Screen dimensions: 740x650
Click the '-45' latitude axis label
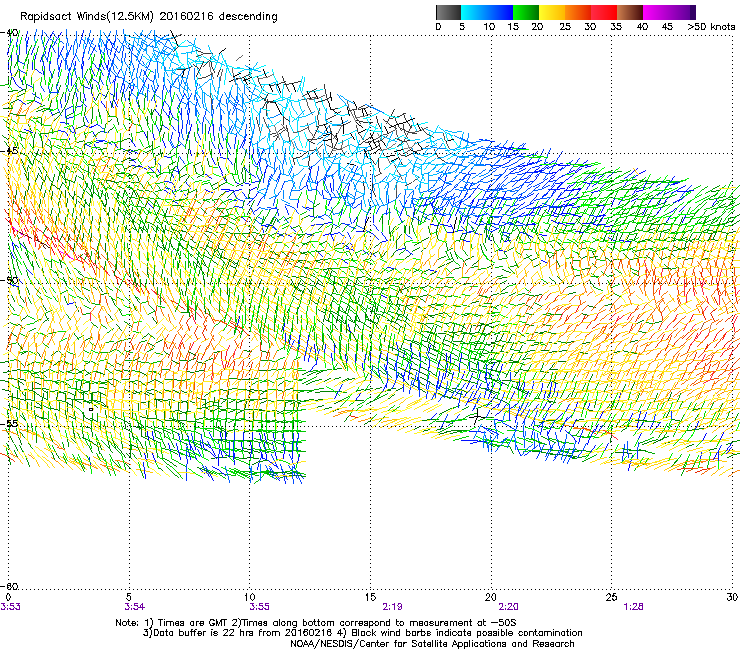click(10, 151)
